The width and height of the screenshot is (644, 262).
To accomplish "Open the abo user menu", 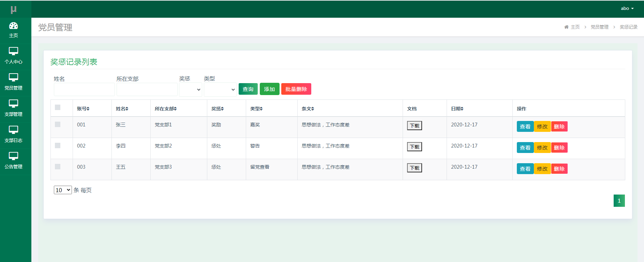I will click(x=627, y=9).
